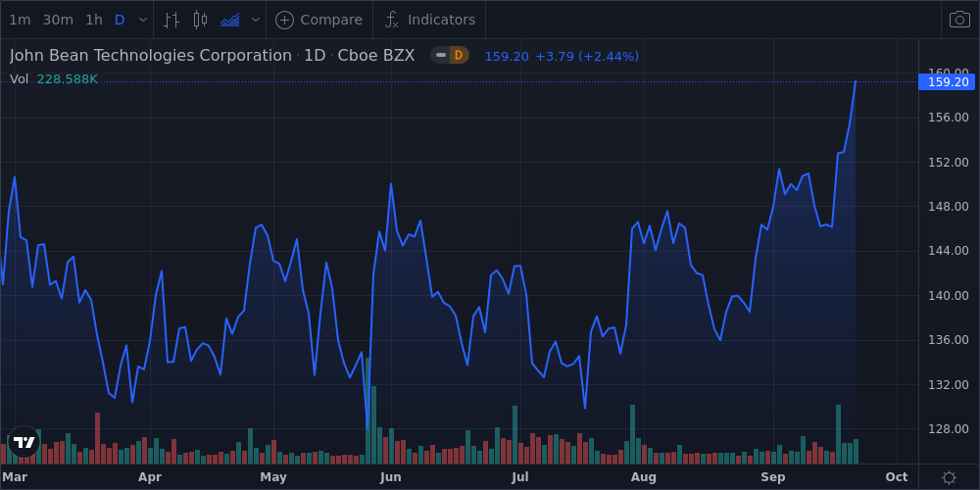
Task: Select the 30m timeframe
Action: coord(58,20)
